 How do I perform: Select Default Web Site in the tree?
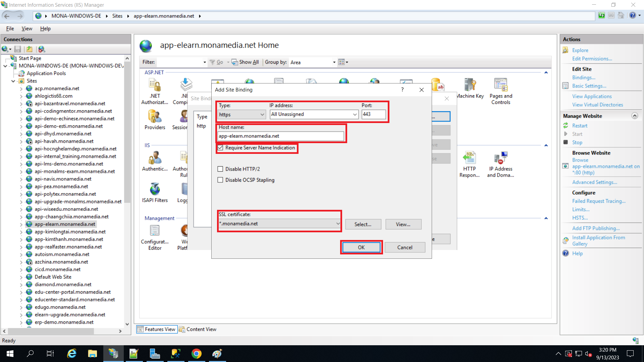[53, 277]
